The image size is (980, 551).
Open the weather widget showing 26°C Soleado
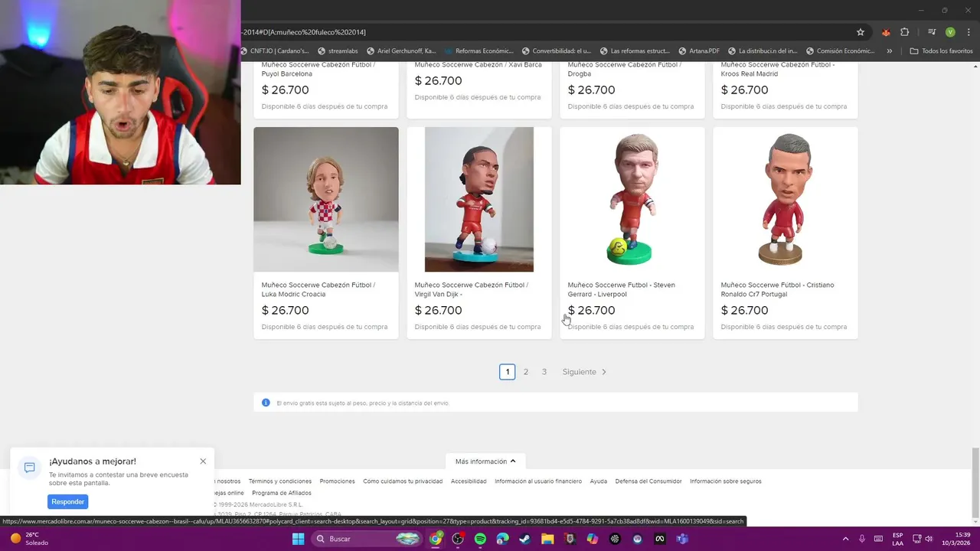click(x=28, y=539)
